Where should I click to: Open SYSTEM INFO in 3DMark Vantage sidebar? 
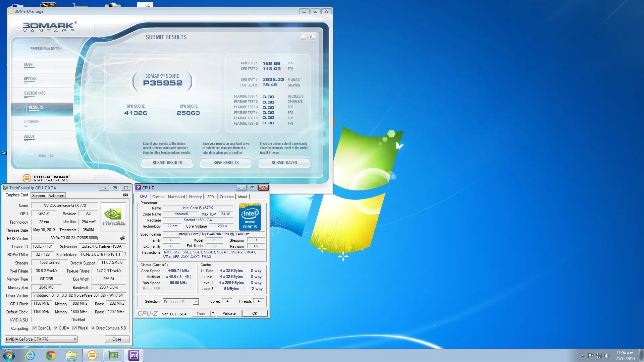[35, 93]
